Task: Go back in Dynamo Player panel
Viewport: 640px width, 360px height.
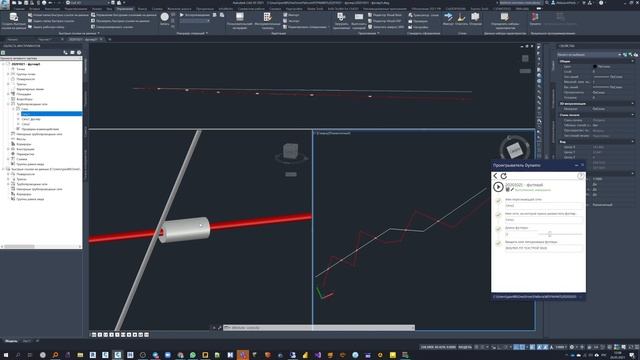Action: pos(496,176)
